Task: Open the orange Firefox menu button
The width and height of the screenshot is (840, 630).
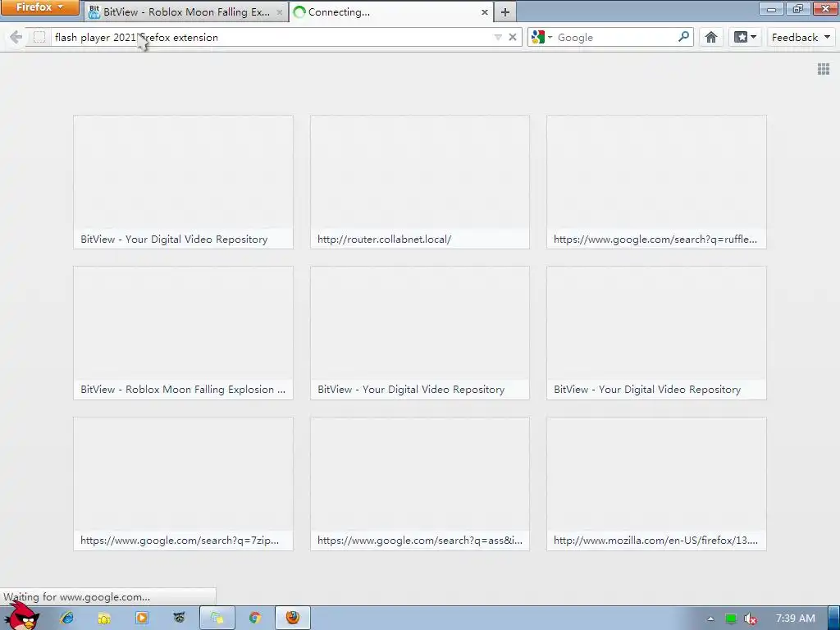Action: click(x=39, y=7)
